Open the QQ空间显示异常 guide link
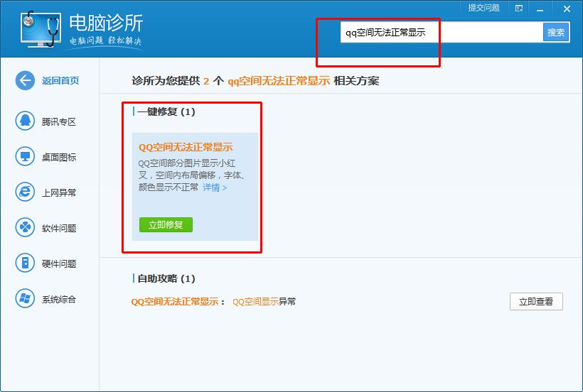The image size is (583, 392). pos(264,302)
